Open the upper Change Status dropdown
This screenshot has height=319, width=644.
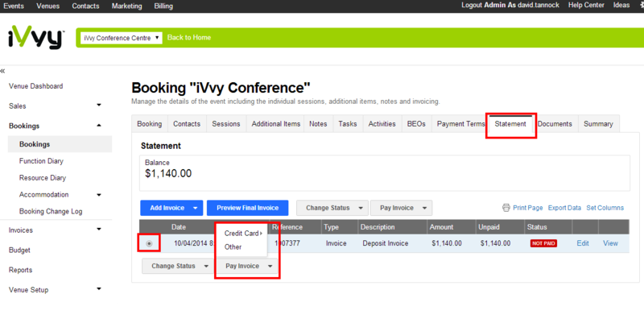point(332,208)
